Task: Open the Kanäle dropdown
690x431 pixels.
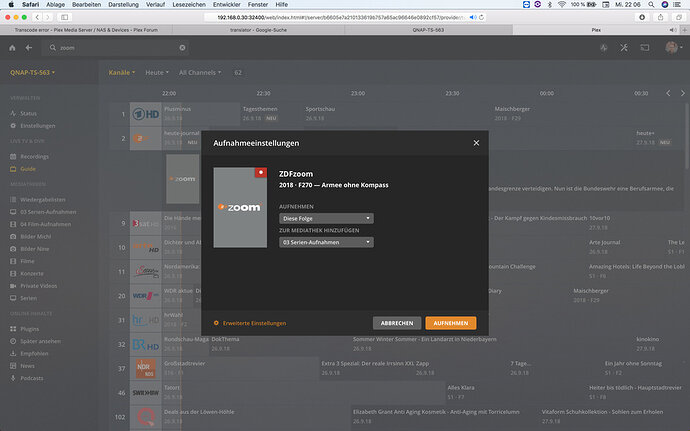Action: click(121, 73)
